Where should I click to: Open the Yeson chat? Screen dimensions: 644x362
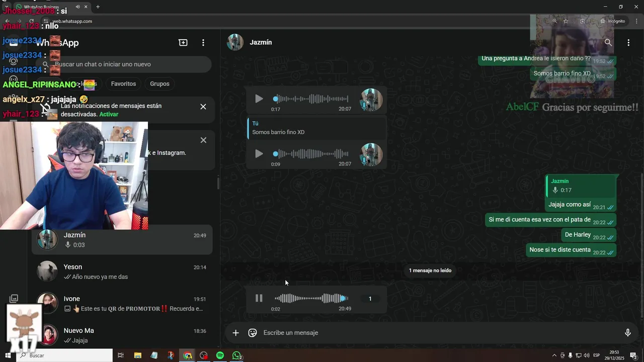(x=122, y=271)
